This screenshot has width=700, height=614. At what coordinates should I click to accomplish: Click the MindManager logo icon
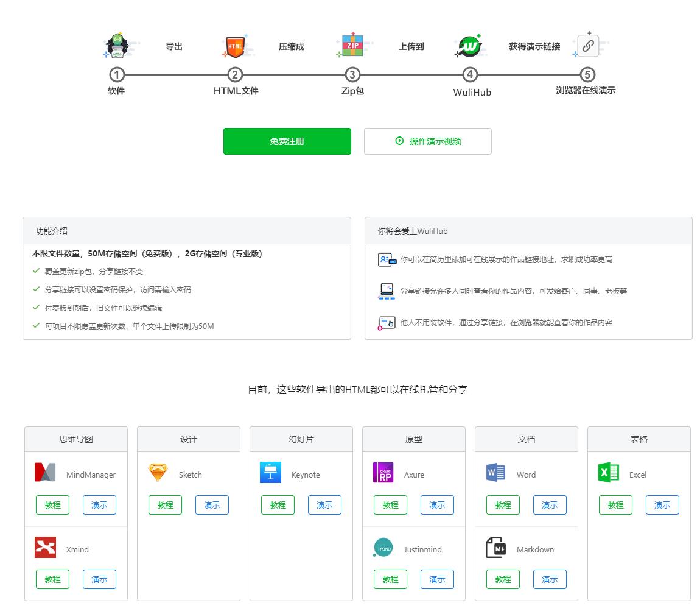tap(45, 472)
